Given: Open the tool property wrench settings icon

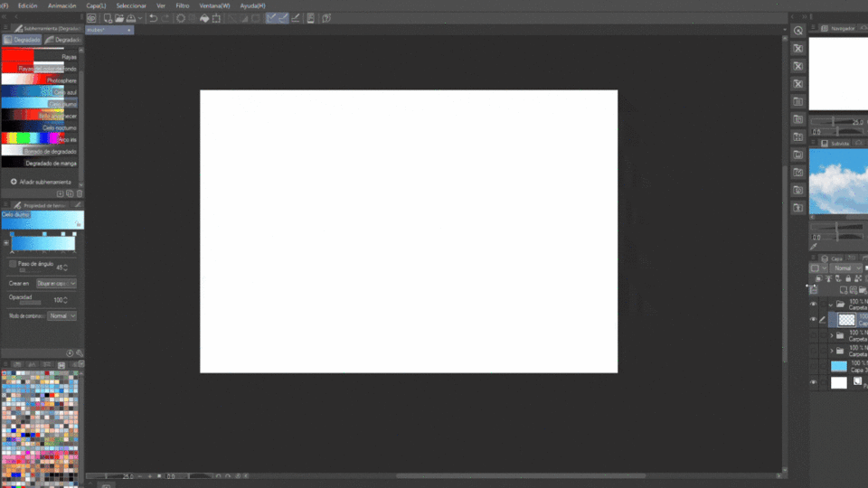Looking at the screenshot, I should click(x=80, y=353).
